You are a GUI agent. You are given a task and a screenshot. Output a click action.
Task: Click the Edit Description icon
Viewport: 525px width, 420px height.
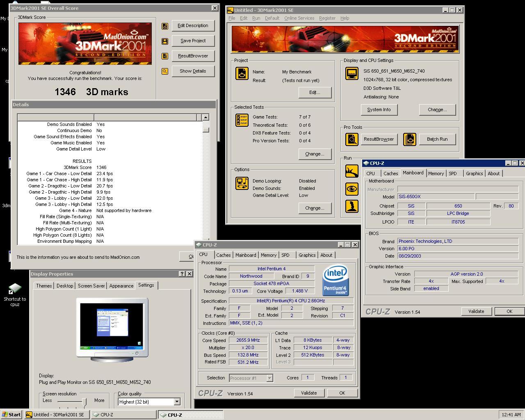click(165, 26)
